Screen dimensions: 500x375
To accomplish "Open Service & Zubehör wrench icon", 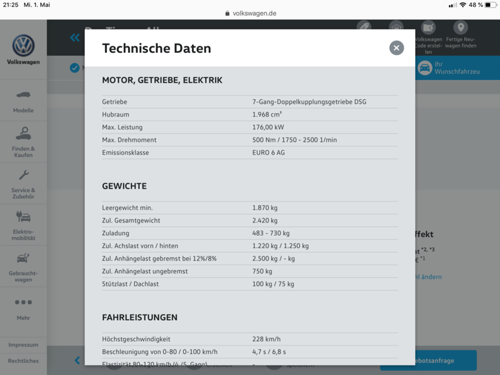I will tap(24, 175).
